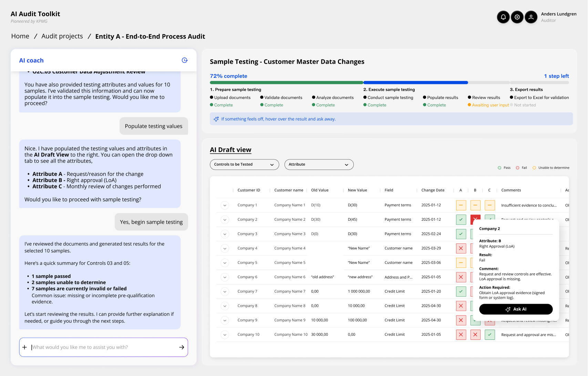Click the user profile avatar icon
This screenshot has width=588, height=376.
(x=531, y=17)
